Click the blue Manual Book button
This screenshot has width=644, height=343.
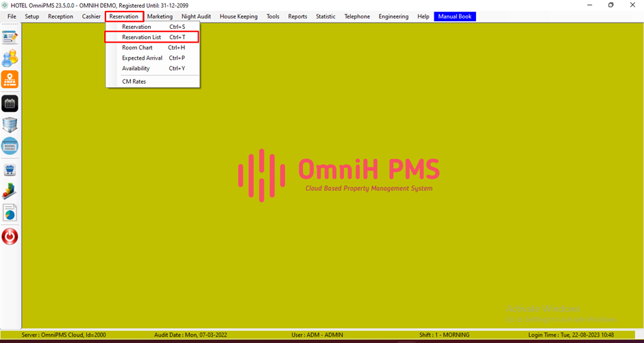455,16
